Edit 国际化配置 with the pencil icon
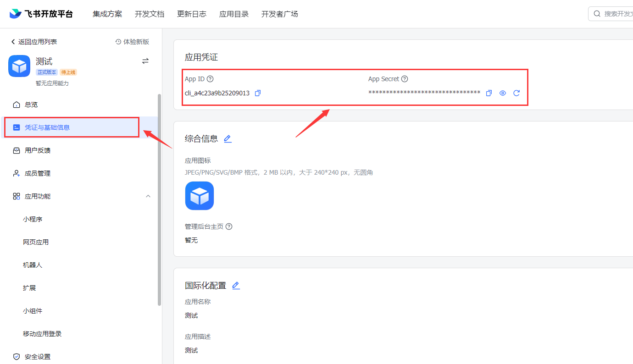The image size is (633, 364). pos(236,285)
